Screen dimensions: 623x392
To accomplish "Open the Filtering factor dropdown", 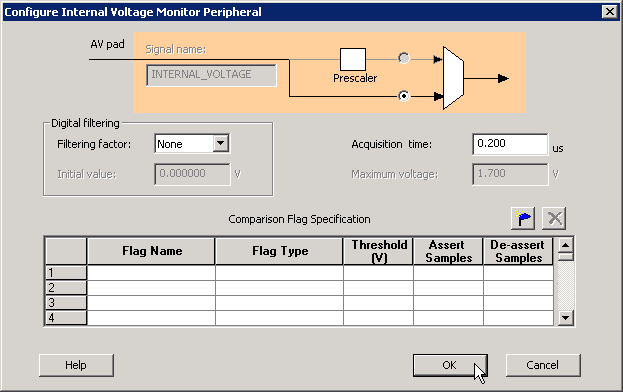I will [x=221, y=143].
